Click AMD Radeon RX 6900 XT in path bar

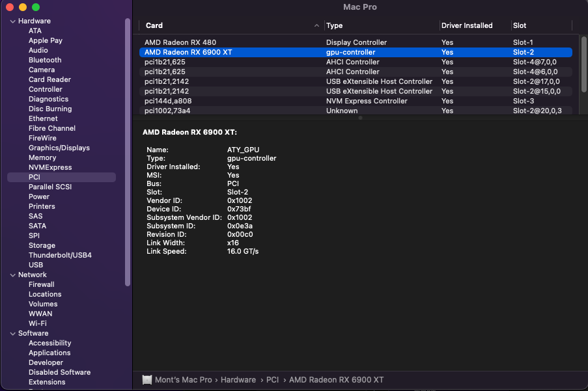(337, 380)
